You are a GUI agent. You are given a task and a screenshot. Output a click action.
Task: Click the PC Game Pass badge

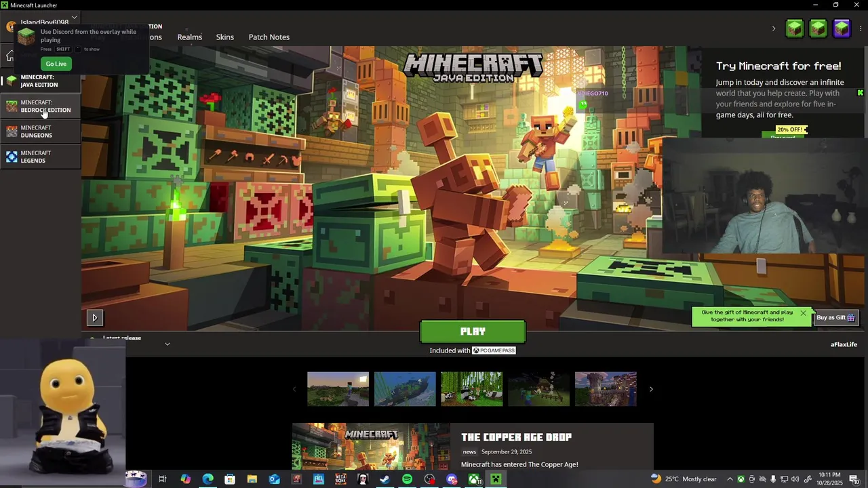pyautogui.click(x=494, y=350)
